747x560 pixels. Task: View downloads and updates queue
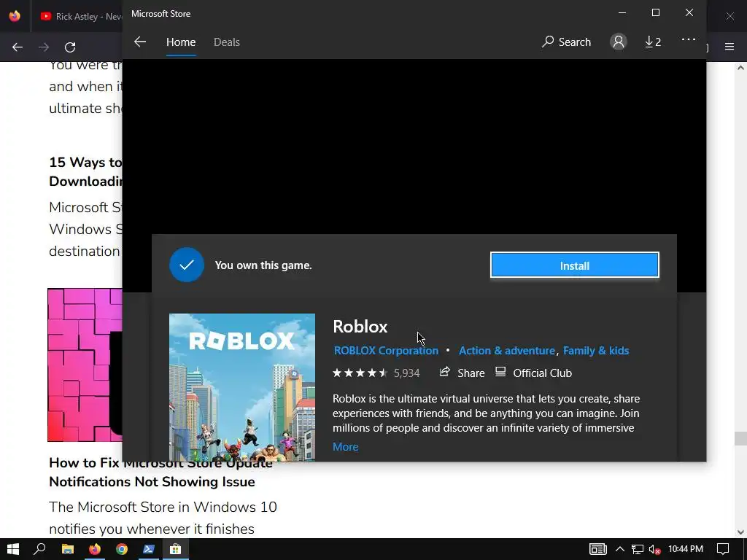[653, 42]
